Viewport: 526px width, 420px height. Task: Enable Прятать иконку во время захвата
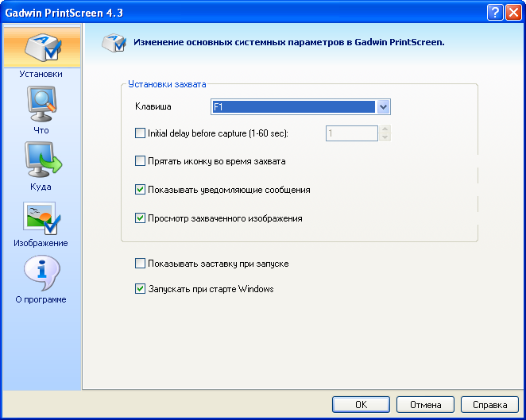coord(140,161)
